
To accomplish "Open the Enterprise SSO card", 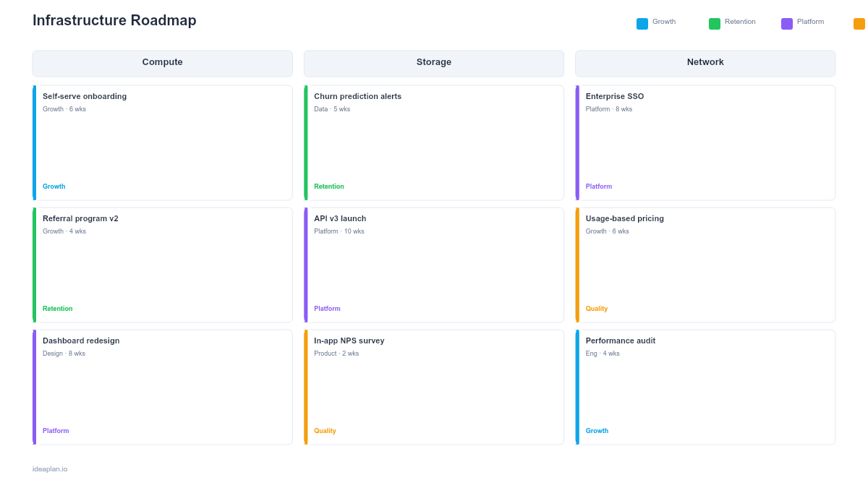I will pos(705,142).
